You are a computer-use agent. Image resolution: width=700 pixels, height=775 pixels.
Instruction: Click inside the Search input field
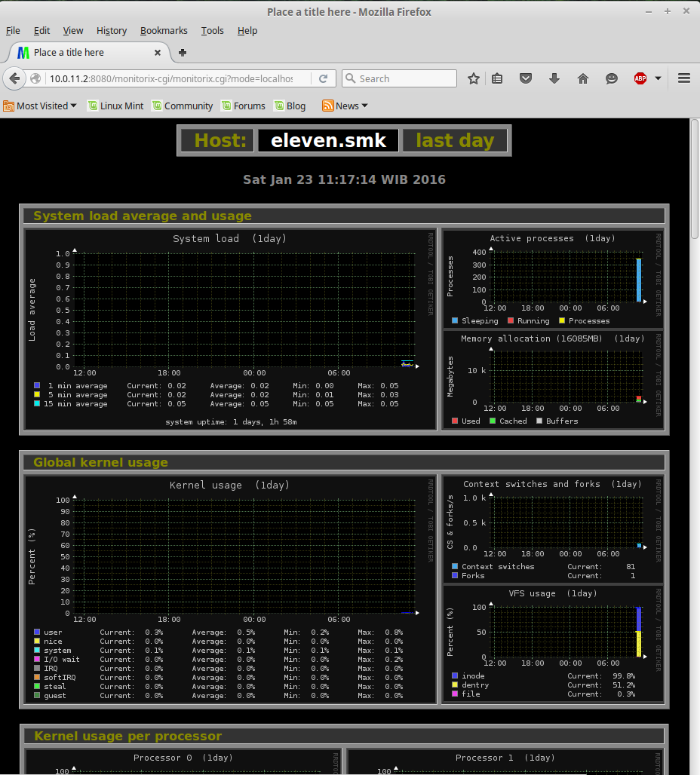pyautogui.click(x=399, y=78)
